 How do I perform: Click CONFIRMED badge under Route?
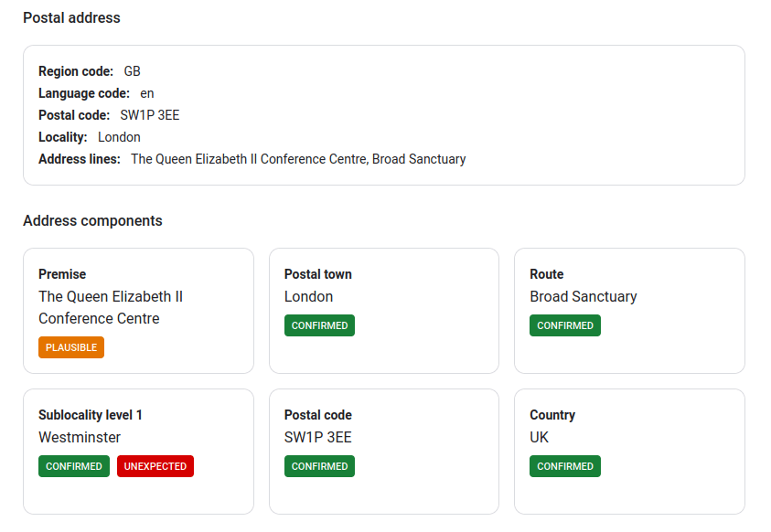click(565, 325)
